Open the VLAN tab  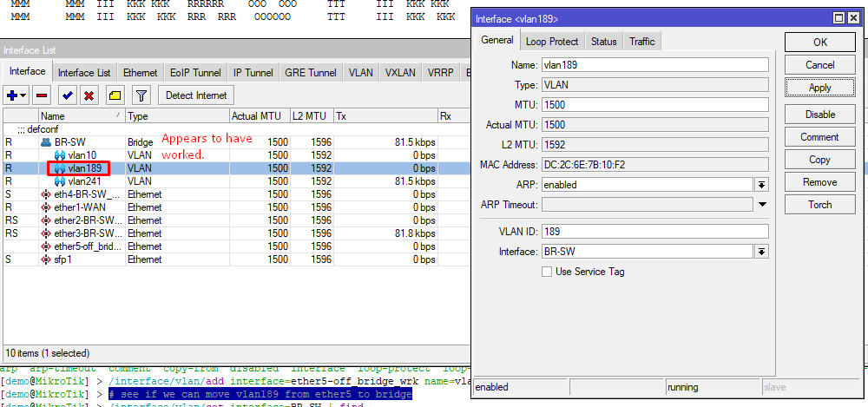[x=360, y=73]
